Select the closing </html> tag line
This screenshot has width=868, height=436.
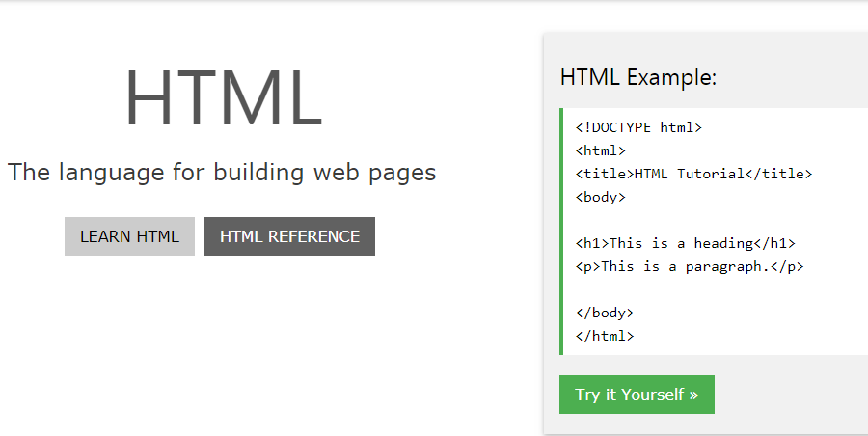coord(605,336)
